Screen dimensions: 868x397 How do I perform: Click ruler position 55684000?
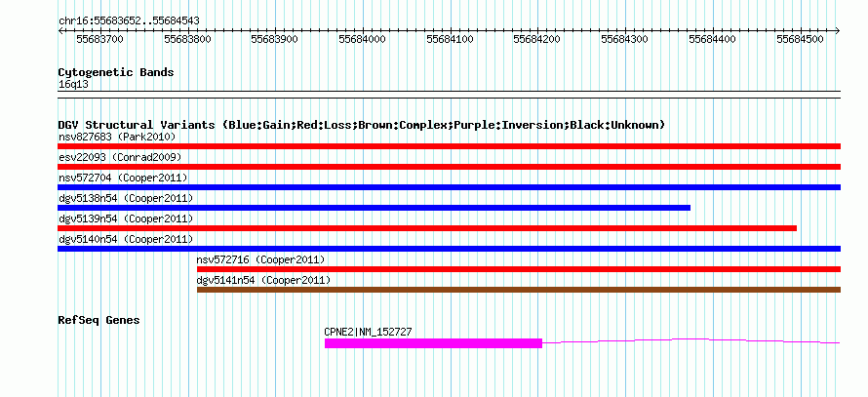[362, 39]
